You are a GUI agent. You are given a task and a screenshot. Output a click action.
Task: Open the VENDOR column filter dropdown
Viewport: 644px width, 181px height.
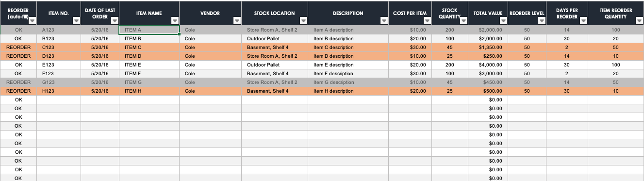[237, 21]
